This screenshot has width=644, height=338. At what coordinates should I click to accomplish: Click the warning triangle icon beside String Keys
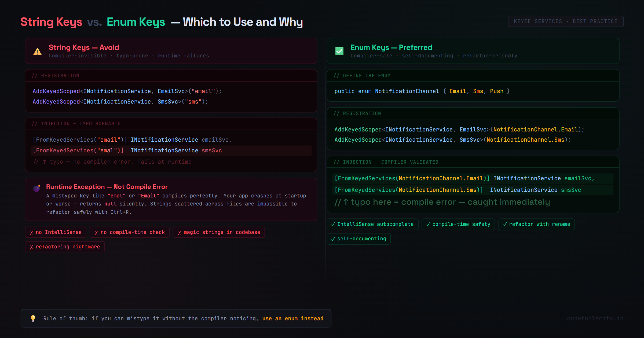click(37, 52)
